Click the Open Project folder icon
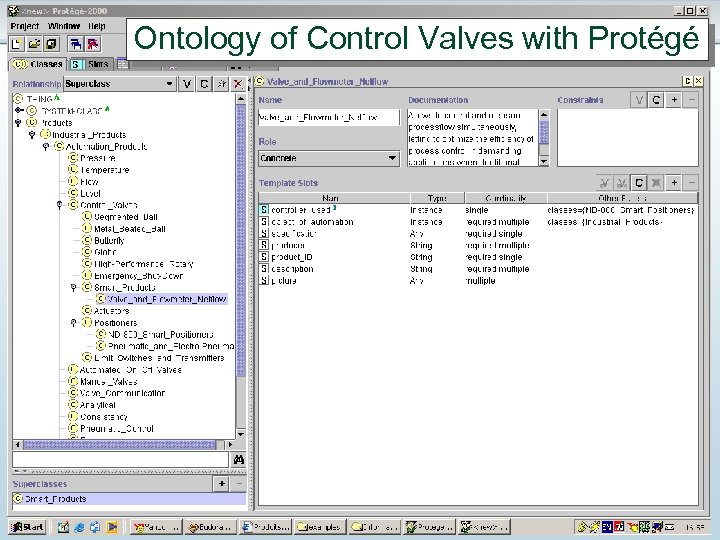The image size is (720, 540). (x=34, y=44)
